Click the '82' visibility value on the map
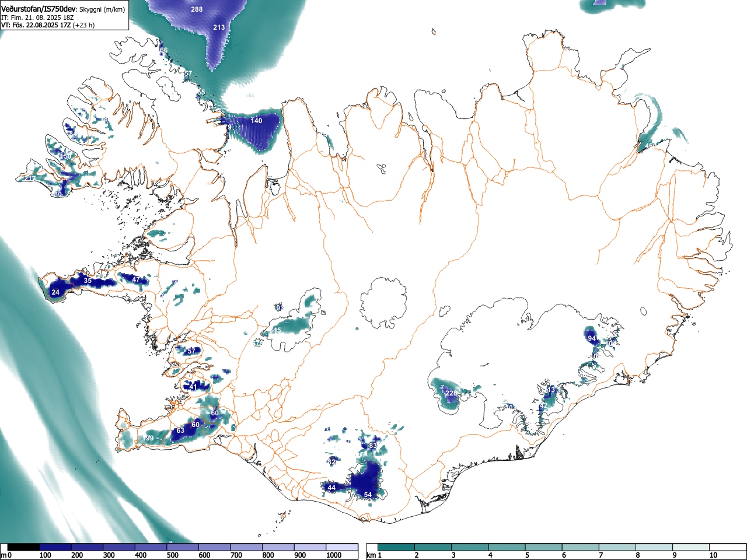747x560 pixels. pos(331,461)
